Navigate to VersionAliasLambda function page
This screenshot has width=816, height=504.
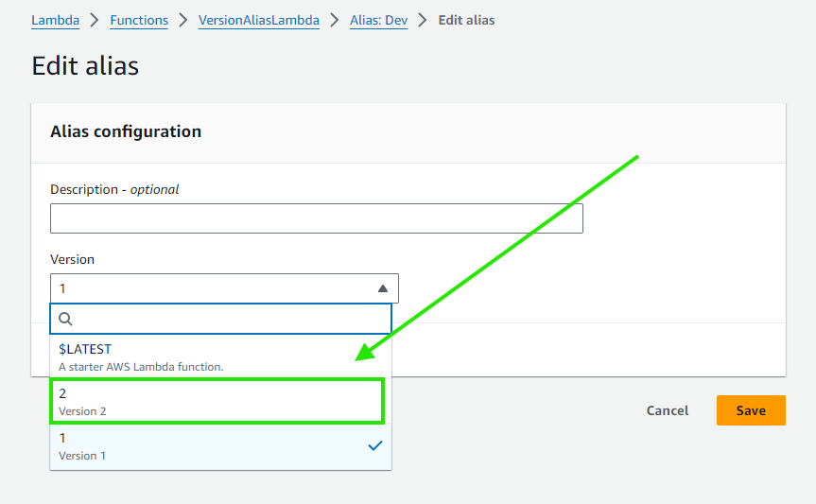pos(258,20)
